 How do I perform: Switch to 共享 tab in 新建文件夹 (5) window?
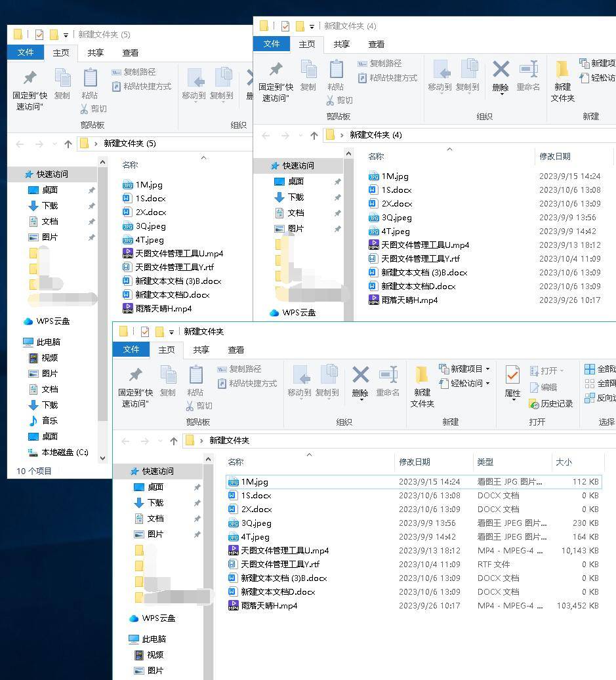coord(95,53)
